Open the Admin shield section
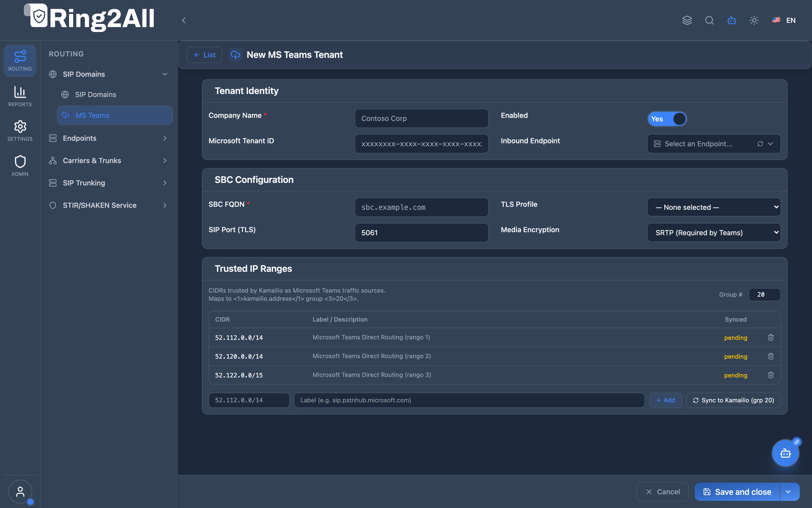This screenshot has height=508, width=812. click(x=20, y=166)
